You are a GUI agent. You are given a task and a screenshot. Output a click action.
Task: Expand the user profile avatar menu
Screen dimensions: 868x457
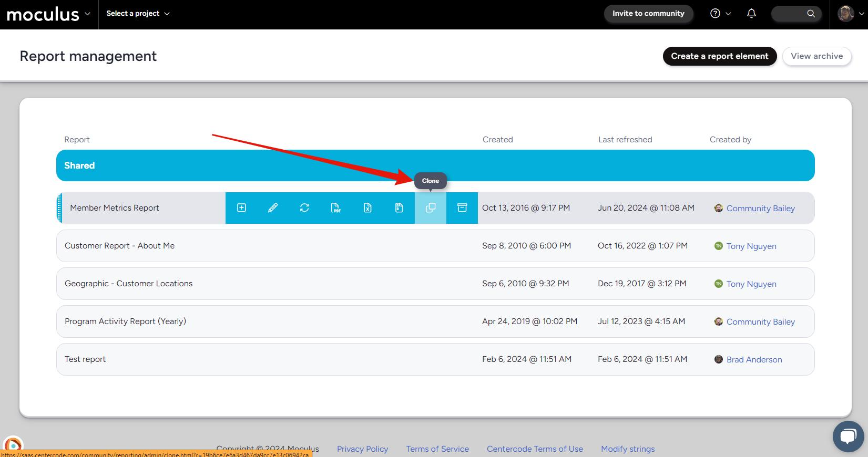coord(850,14)
